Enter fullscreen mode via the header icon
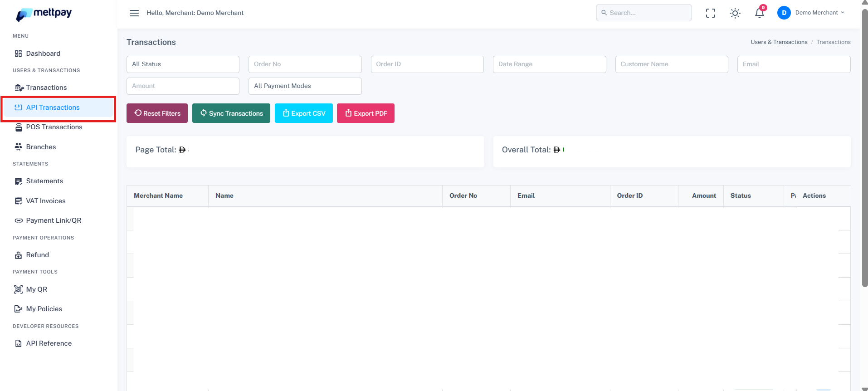 coord(711,13)
